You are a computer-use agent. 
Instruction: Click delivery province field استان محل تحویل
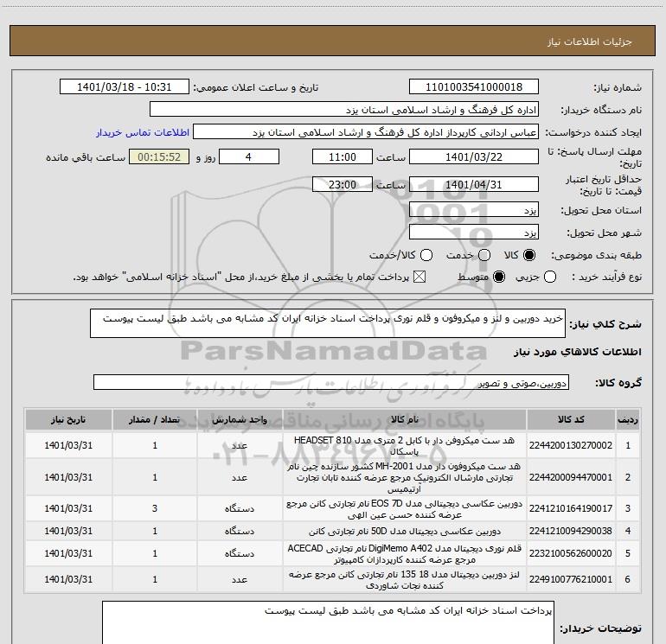(x=474, y=210)
